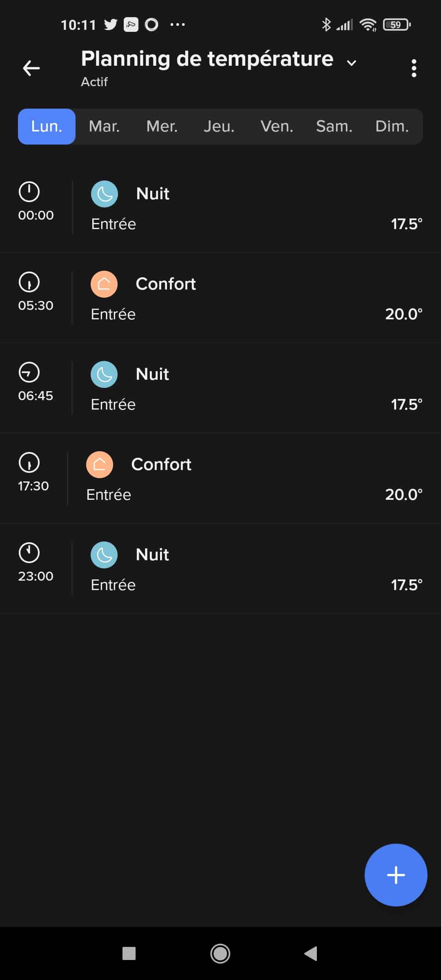Show the Dim. day schedule
This screenshot has width=441, height=980.
[x=392, y=127]
